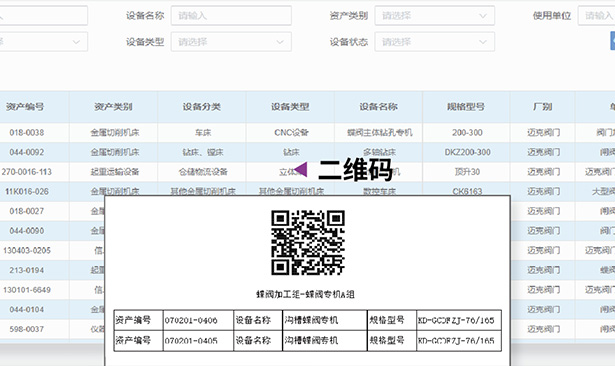Click the 资产类别 column header
The image size is (615, 366).
pos(113,107)
